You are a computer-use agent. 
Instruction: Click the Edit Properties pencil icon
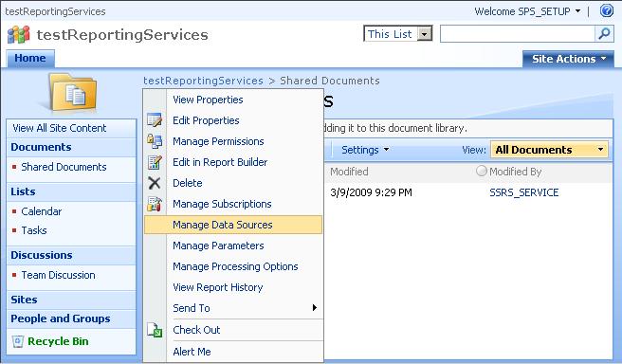coord(155,119)
